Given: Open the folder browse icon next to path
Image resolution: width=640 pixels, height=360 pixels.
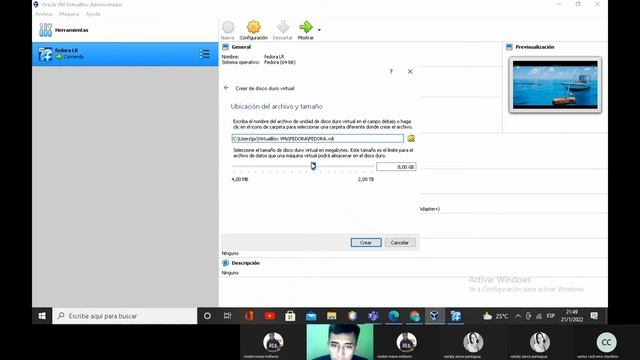Looking at the screenshot, I should pyautogui.click(x=411, y=139).
